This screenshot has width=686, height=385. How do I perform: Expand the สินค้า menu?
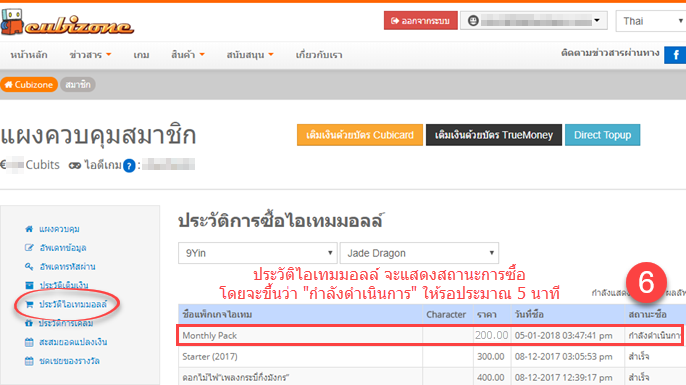(x=188, y=55)
